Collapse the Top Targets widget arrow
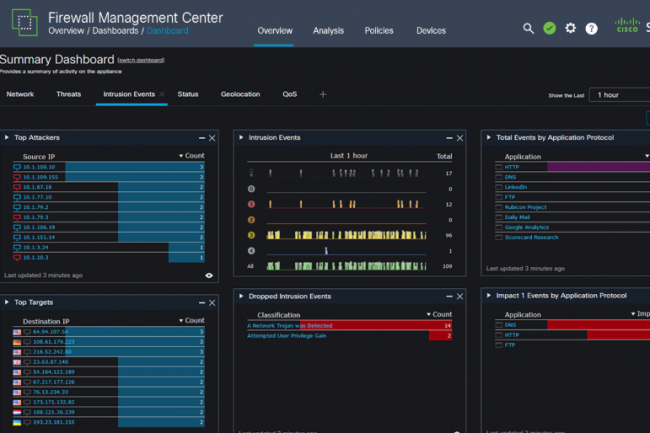The width and height of the screenshot is (650, 433). pos(7,302)
